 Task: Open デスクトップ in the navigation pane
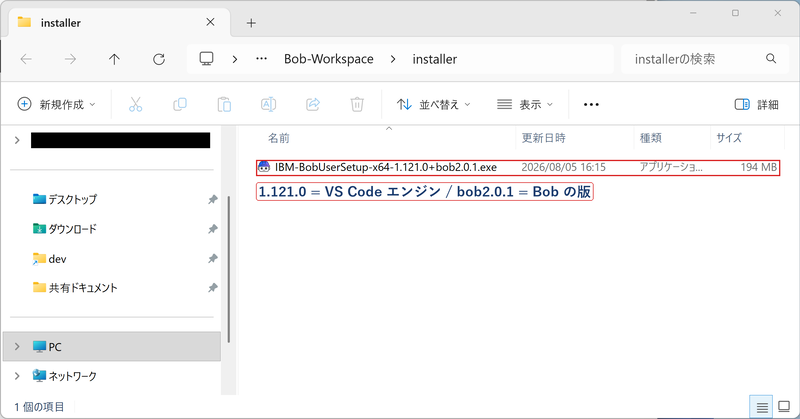[72, 200]
